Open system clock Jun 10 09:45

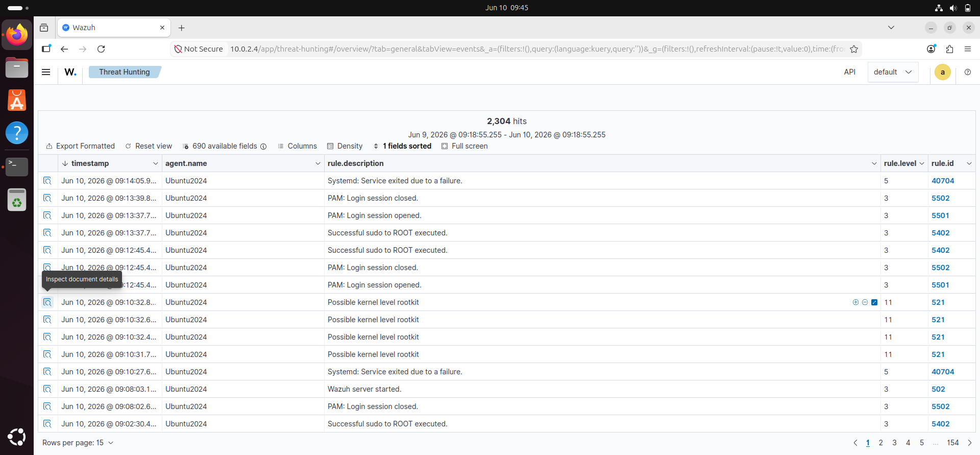point(506,8)
